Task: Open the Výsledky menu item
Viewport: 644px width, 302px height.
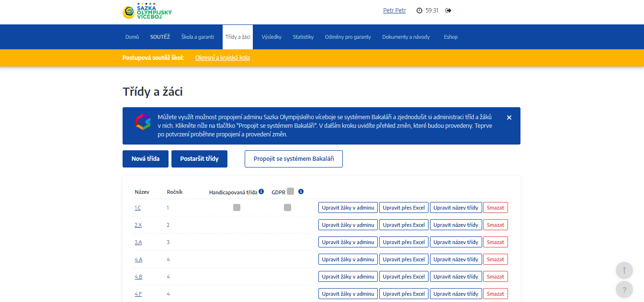Action: [271, 37]
